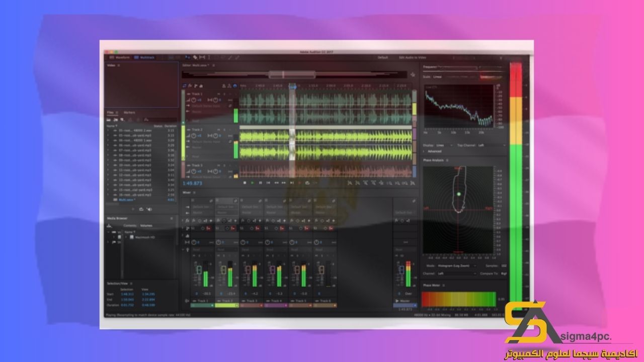
Task: Expand Advanced options in Frequency Analysis
Action: tap(433, 151)
